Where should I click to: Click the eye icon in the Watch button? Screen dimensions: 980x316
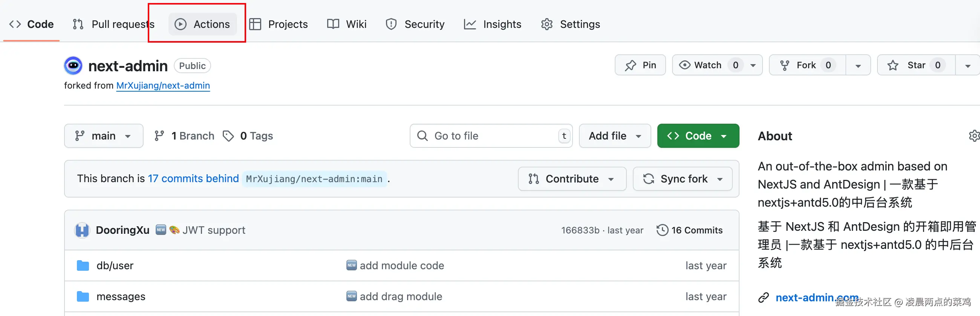click(684, 65)
